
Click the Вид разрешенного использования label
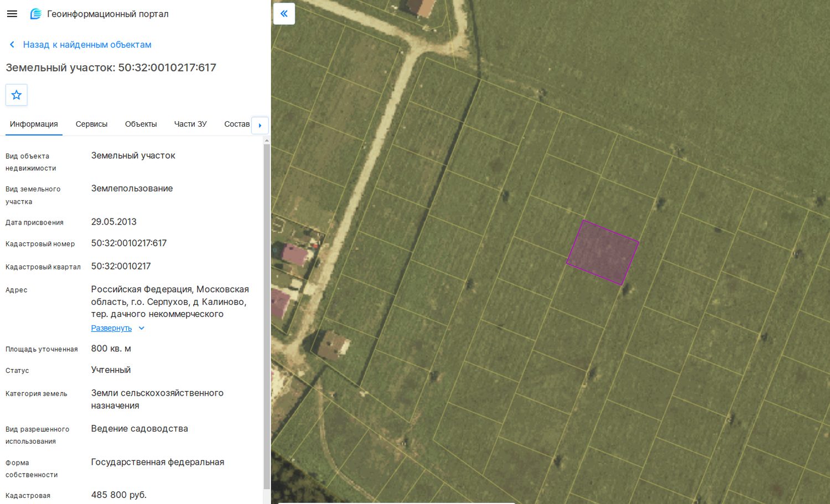coord(38,435)
